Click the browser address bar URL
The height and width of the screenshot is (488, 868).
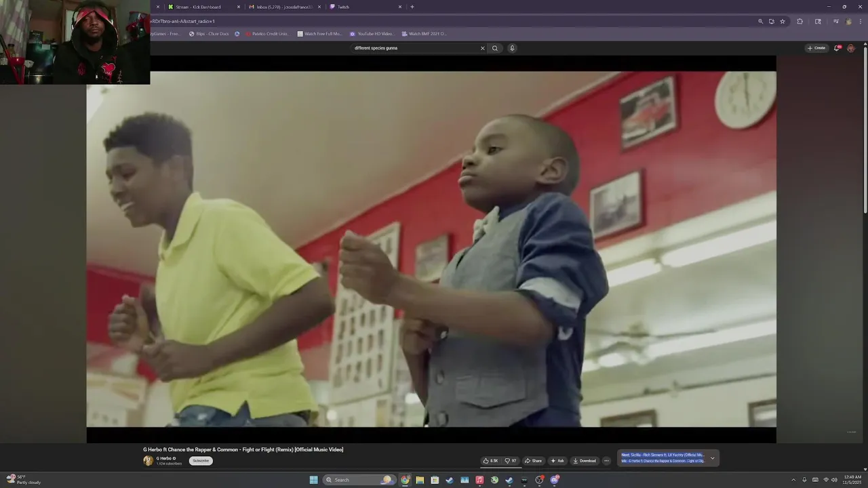183,21
